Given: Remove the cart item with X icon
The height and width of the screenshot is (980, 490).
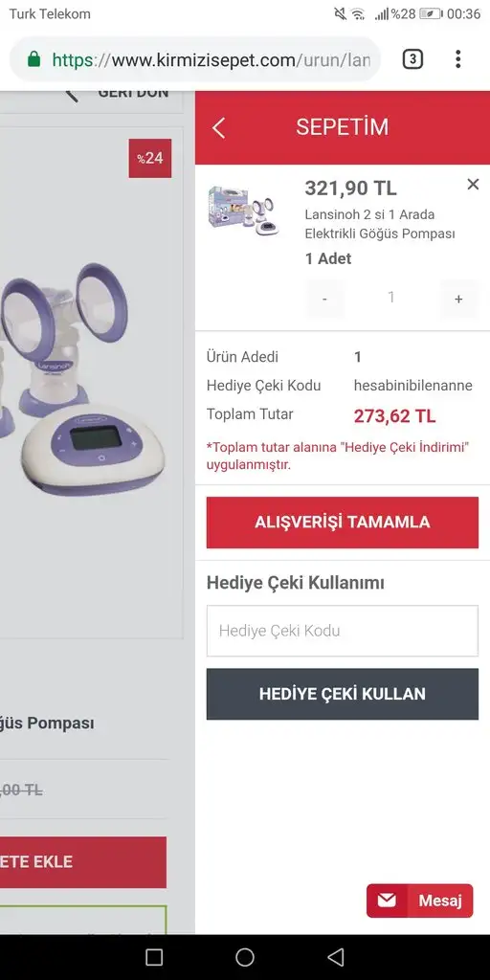Looking at the screenshot, I should click(473, 185).
